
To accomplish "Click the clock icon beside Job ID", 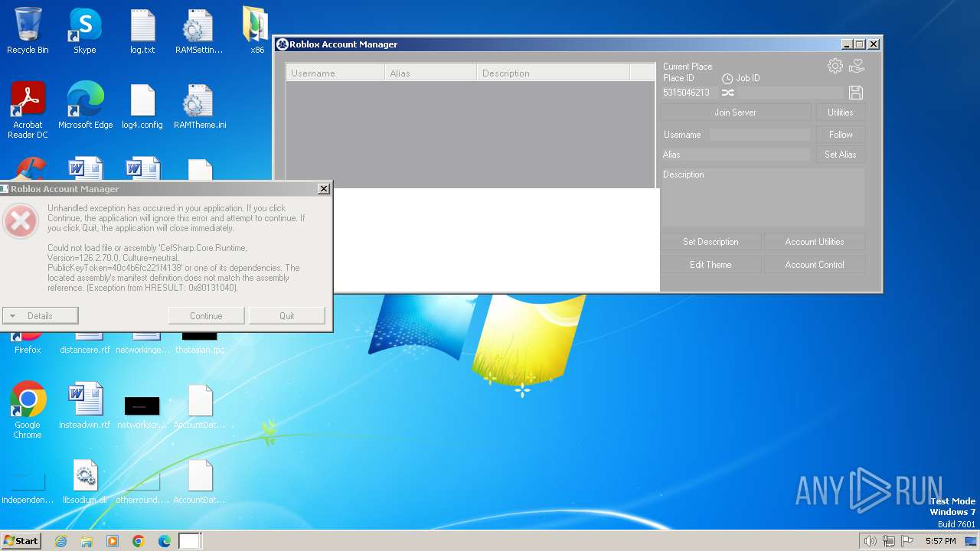I will coord(727,79).
